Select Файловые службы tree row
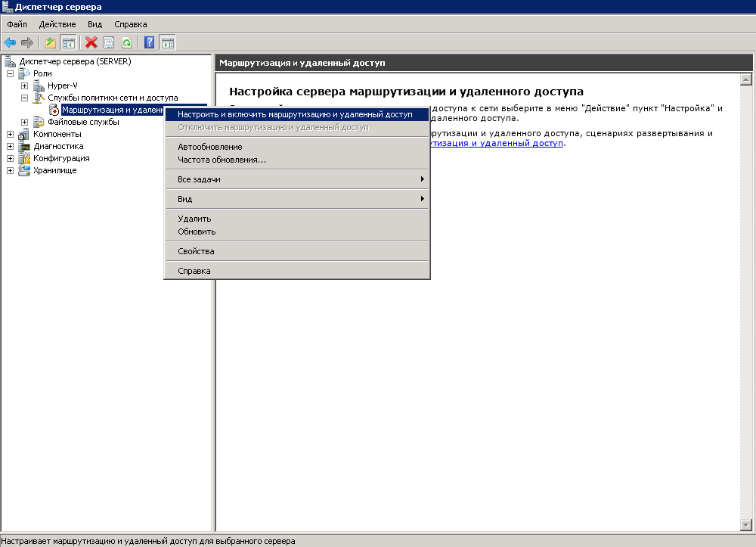This screenshot has height=547, width=756. [x=83, y=122]
